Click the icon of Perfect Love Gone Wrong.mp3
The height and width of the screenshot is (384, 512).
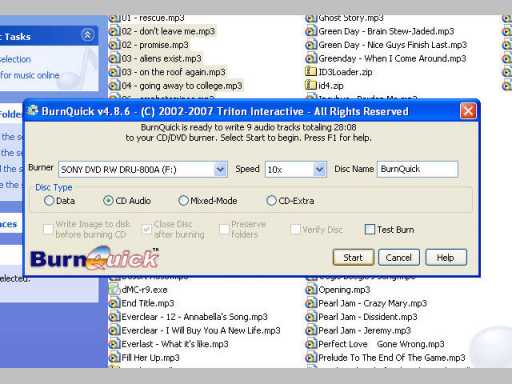pyautogui.click(x=311, y=344)
